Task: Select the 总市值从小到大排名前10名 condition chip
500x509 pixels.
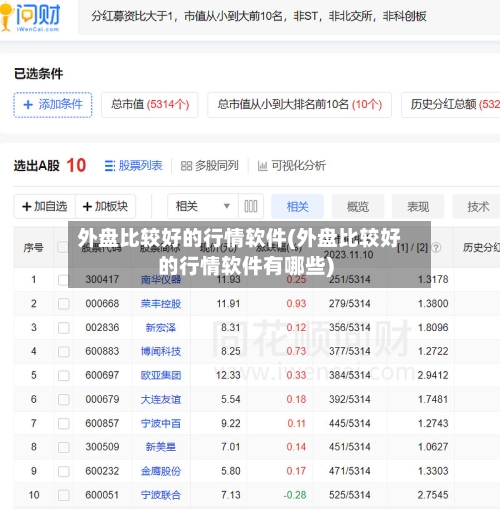Action: 299,105
